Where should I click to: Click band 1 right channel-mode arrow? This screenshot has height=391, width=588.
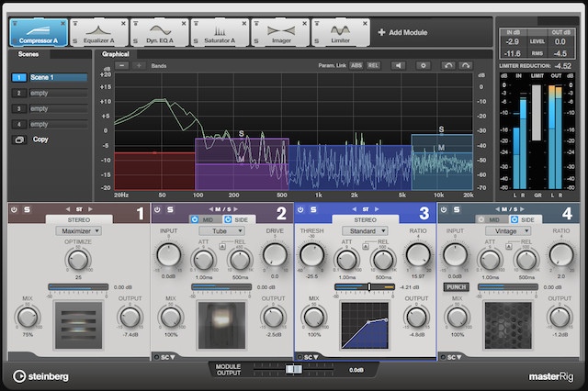90,209
